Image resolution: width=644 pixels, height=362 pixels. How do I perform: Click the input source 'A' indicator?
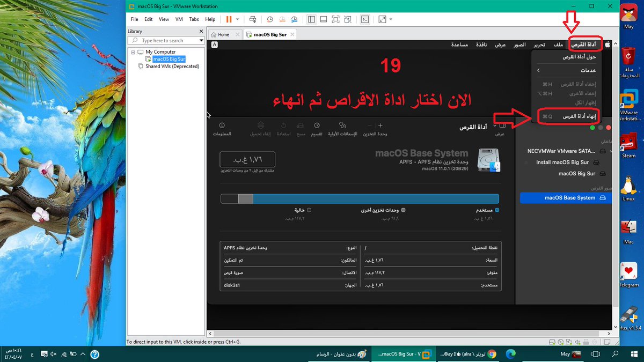(214, 45)
